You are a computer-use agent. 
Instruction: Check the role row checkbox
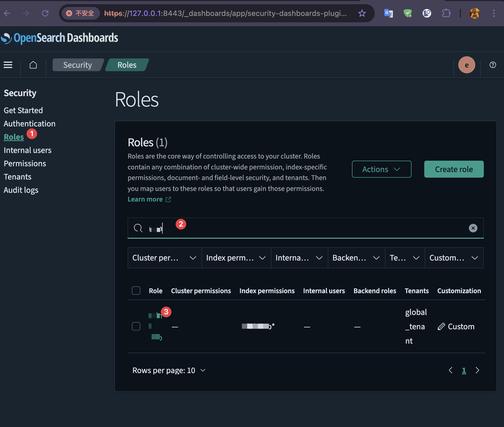tap(136, 326)
